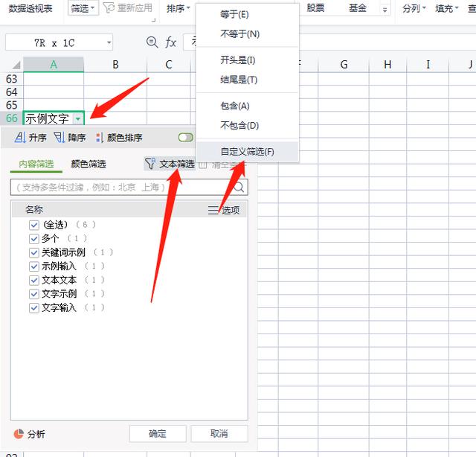Uncheck the 文字示例 checkbox
The width and height of the screenshot is (476, 457).
click(34, 294)
